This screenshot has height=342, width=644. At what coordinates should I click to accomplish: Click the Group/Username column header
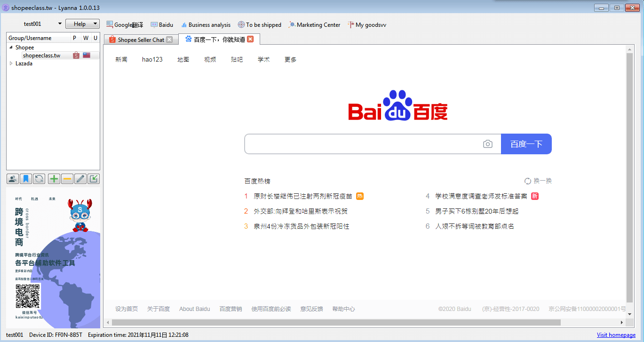[x=39, y=38]
